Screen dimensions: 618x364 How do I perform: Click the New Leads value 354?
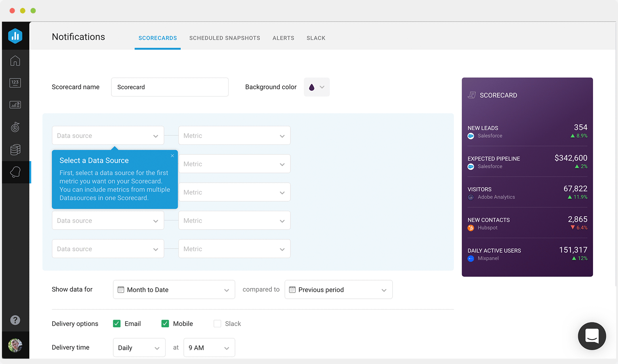[x=580, y=127]
